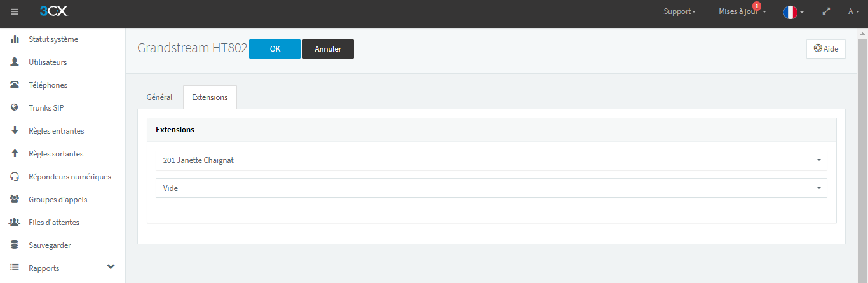Image resolution: width=868 pixels, height=283 pixels.
Task: Click the Sauvegarder database icon
Action: pyautogui.click(x=15, y=245)
